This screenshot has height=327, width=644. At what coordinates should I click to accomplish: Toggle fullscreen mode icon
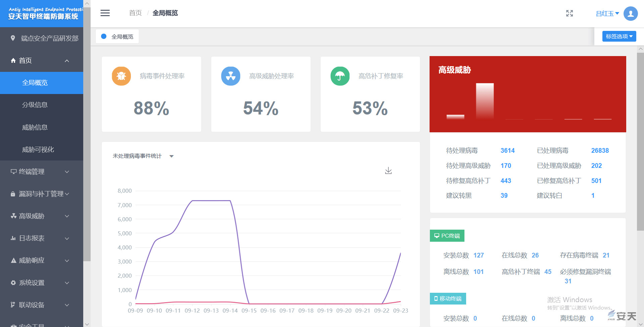pos(569,13)
